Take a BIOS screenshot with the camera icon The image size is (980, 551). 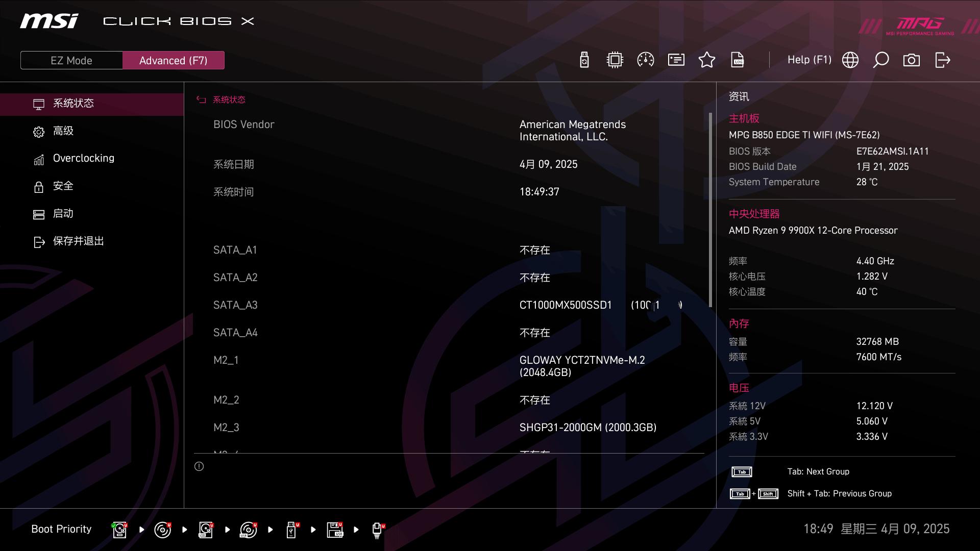click(x=912, y=60)
